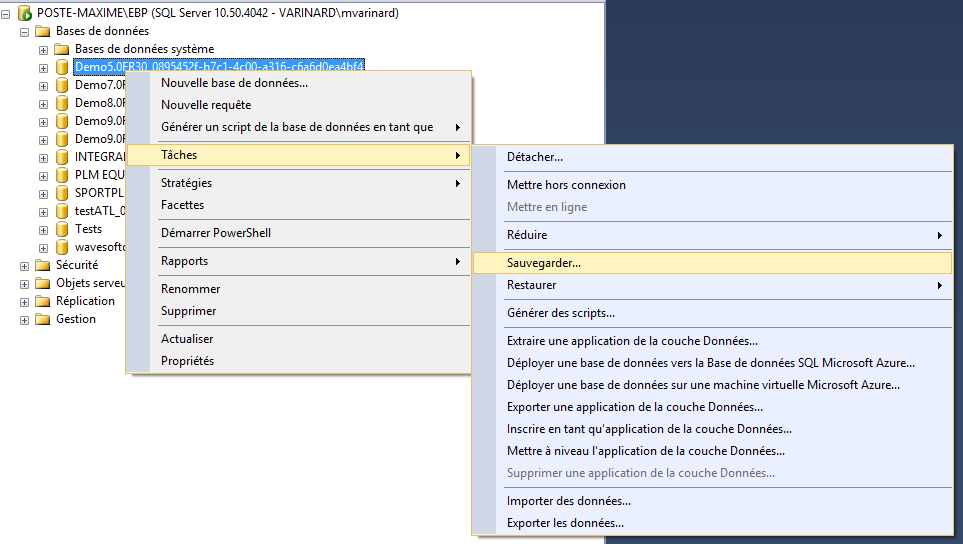Select the Tâches menu entry
Viewport: 963px width, 544px height.
click(298, 155)
